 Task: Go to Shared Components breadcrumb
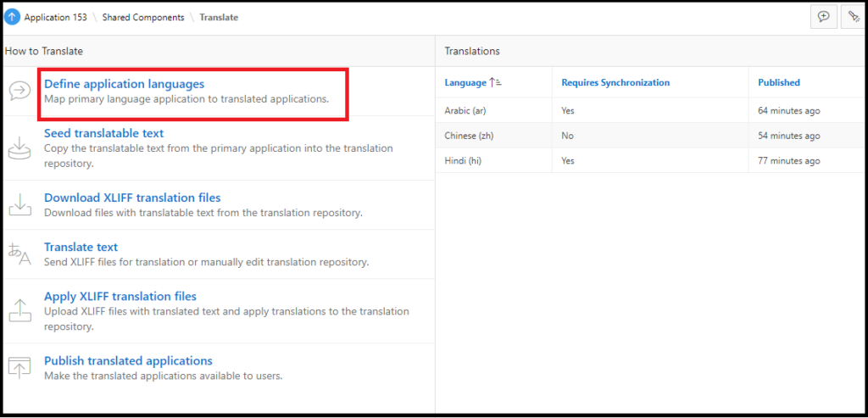tap(142, 17)
